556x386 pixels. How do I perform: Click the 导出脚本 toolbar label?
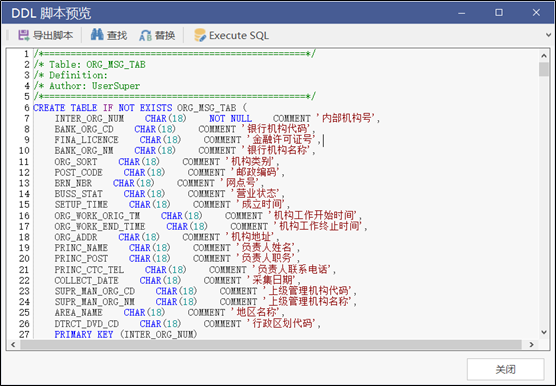click(x=53, y=35)
